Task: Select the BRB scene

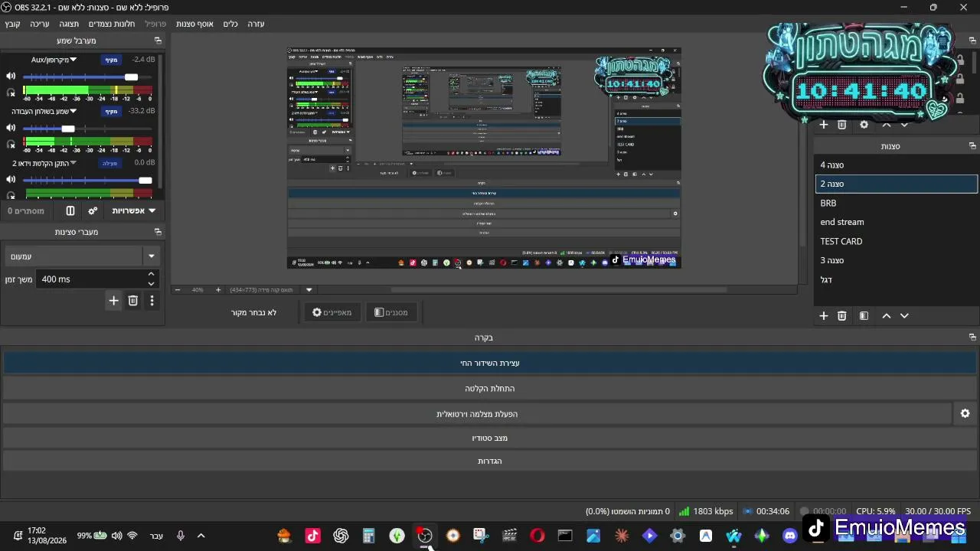Action: (x=897, y=203)
